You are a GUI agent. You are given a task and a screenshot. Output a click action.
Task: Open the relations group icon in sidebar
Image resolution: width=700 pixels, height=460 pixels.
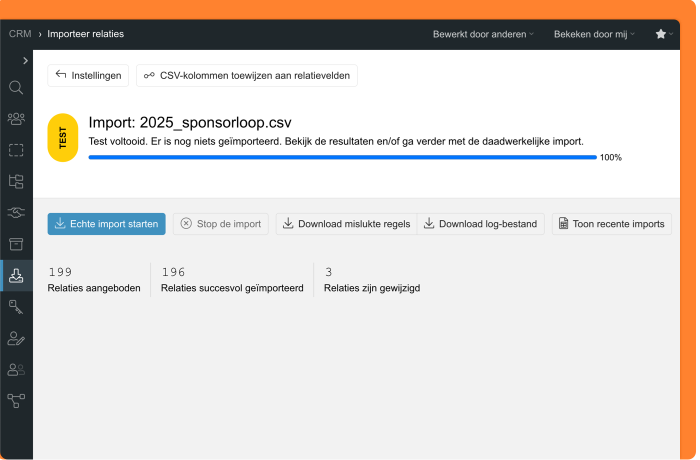click(x=16, y=119)
